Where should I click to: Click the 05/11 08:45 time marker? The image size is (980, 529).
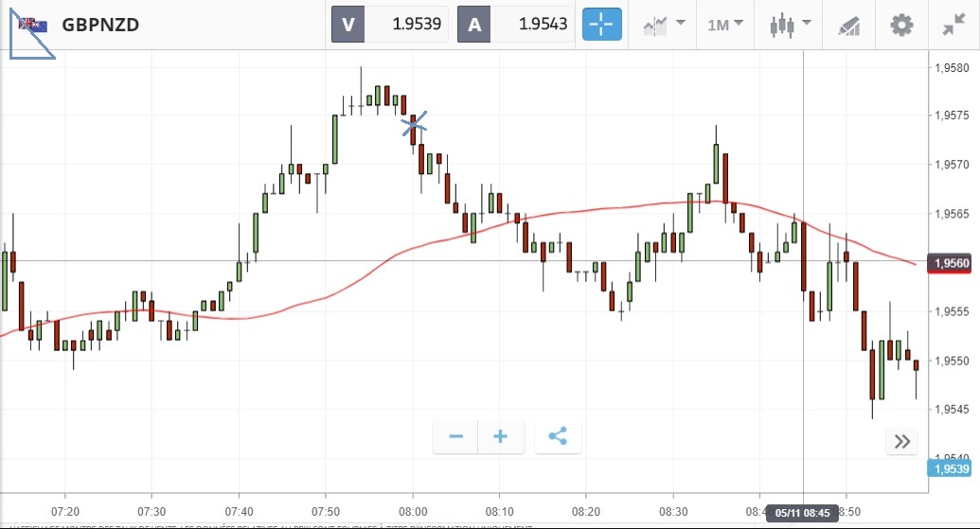click(803, 512)
